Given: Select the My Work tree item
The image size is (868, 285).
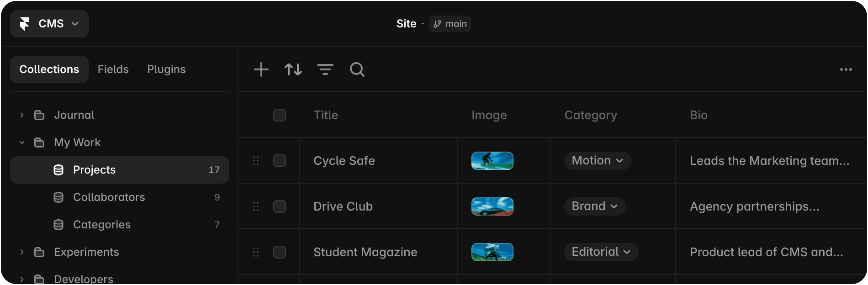Looking at the screenshot, I should (120, 142).
